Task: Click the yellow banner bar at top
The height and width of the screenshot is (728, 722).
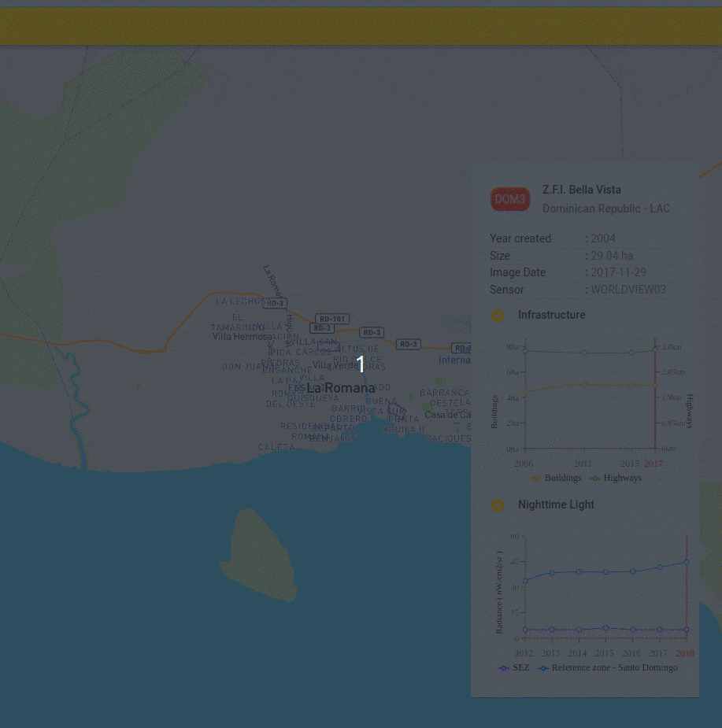Action: point(361,27)
